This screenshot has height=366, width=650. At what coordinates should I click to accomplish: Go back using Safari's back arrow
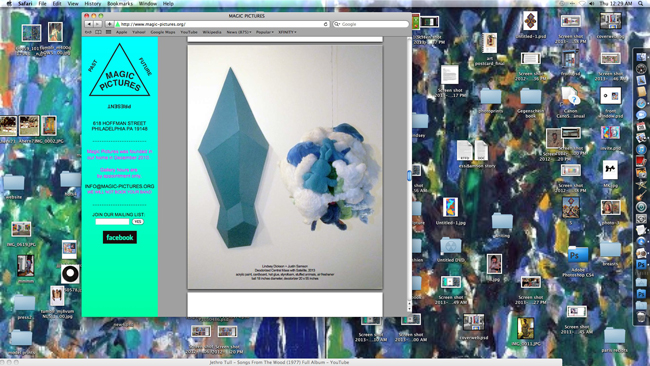[89, 24]
